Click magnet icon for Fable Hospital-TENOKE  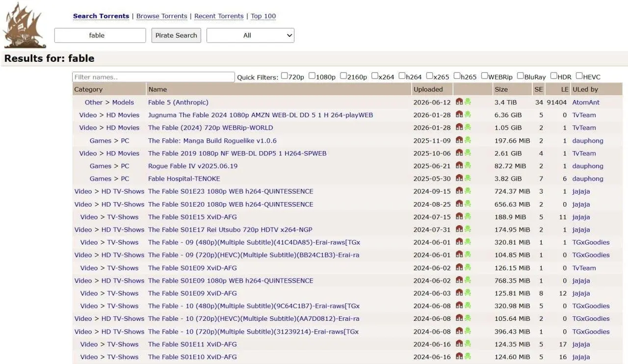[459, 178]
